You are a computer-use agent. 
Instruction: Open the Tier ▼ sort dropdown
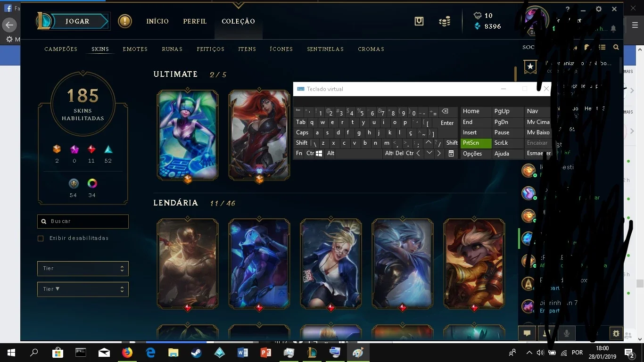pyautogui.click(x=83, y=289)
